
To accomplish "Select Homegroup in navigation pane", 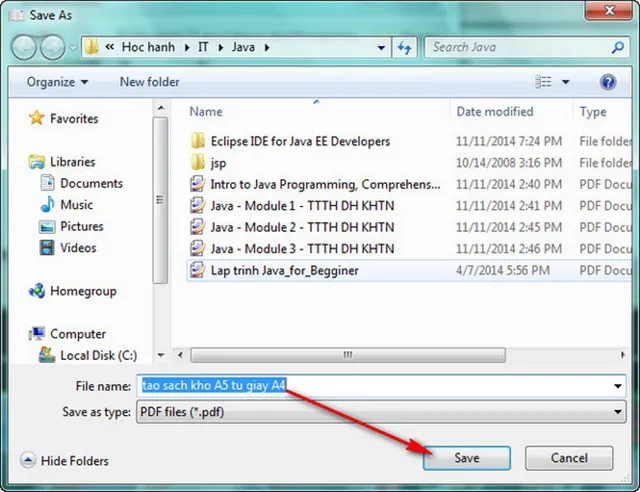I will (83, 291).
